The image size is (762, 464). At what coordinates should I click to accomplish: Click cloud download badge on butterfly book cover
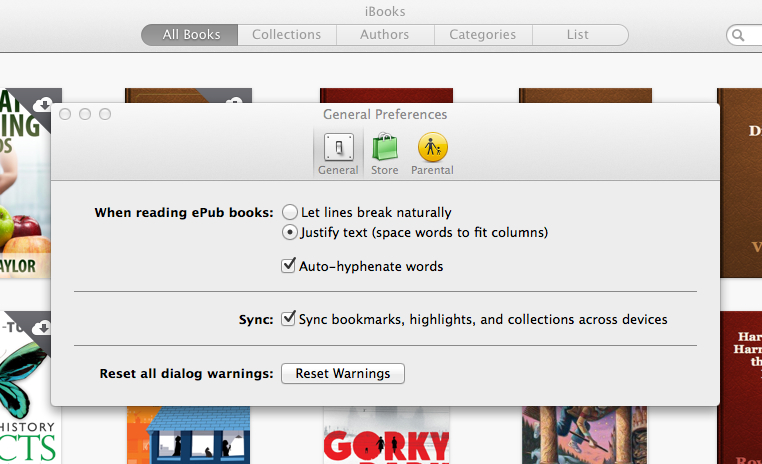[x=42, y=327]
